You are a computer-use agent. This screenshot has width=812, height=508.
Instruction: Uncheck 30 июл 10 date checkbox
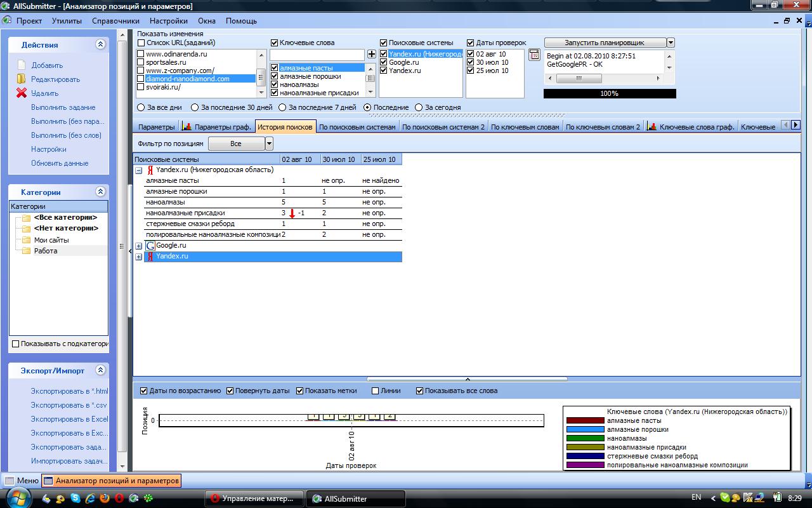tap(470, 62)
